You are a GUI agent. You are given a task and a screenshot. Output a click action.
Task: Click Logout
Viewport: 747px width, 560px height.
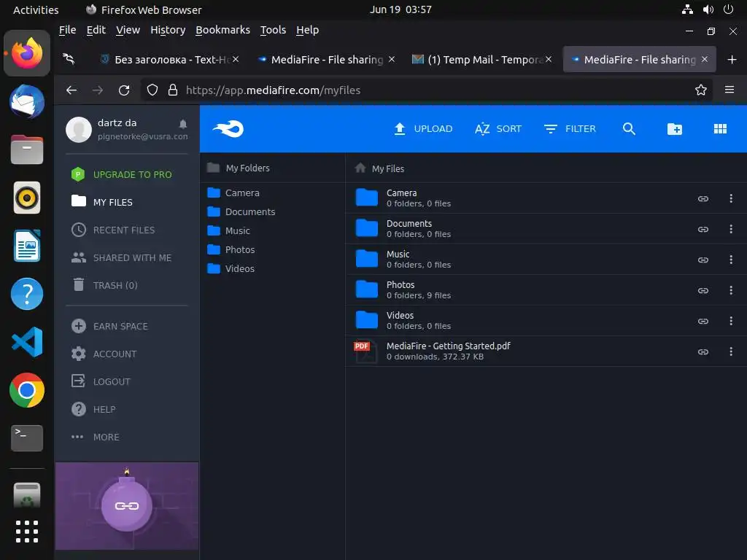101,381
